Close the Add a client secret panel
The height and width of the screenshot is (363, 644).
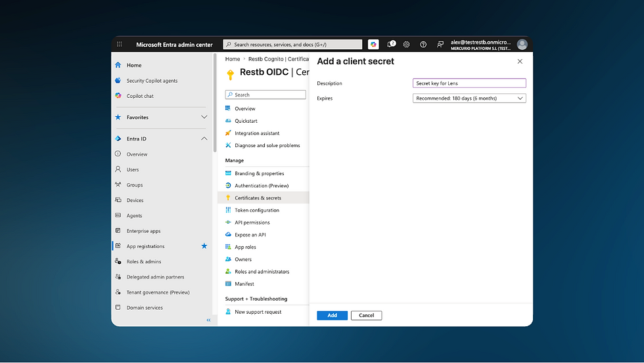[520, 62]
